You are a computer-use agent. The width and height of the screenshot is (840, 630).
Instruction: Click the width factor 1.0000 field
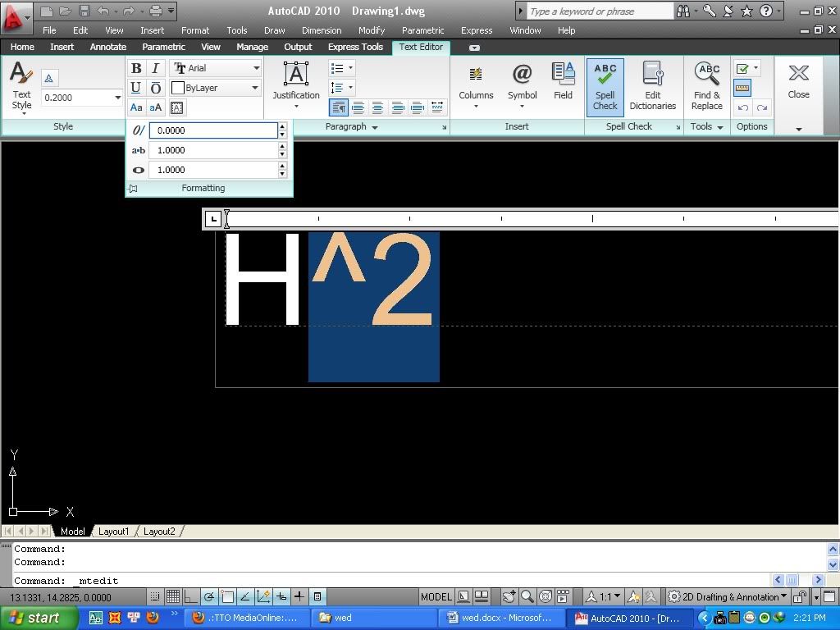coord(213,170)
